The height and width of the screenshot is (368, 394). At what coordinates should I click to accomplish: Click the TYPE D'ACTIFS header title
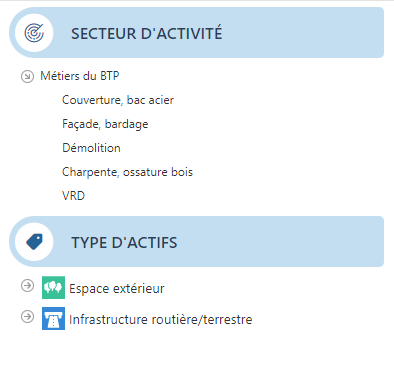124,242
